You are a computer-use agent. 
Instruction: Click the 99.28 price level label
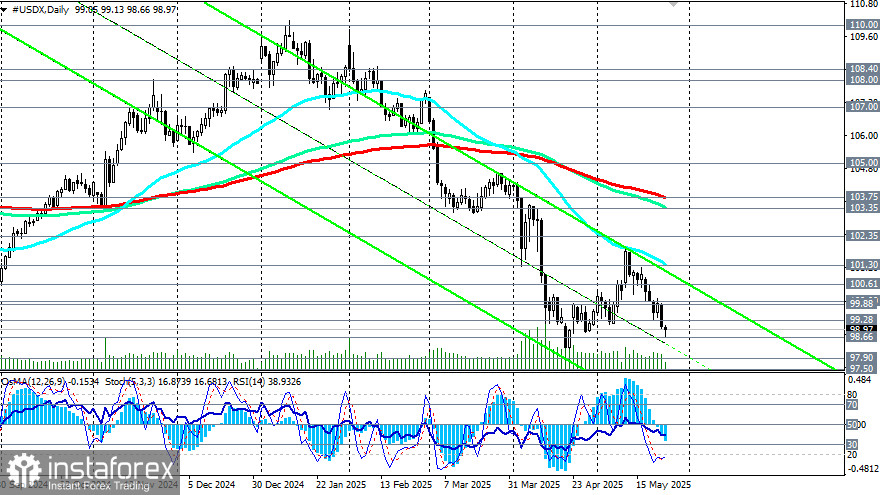pyautogui.click(x=863, y=319)
